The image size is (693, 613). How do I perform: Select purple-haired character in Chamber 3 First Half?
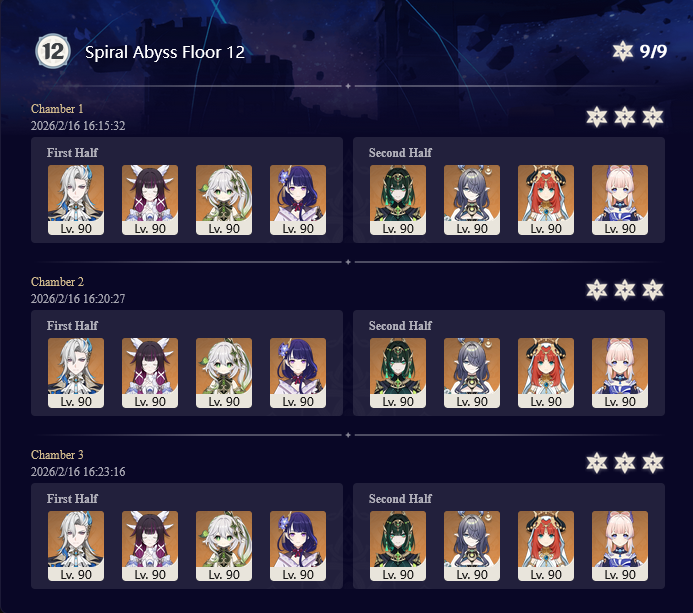click(x=298, y=546)
